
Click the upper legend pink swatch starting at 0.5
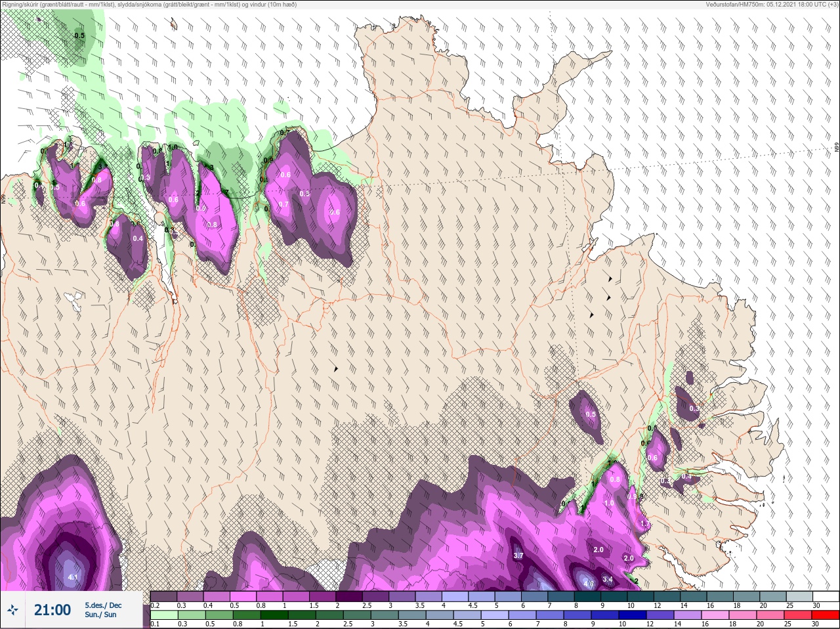pyautogui.click(x=243, y=596)
